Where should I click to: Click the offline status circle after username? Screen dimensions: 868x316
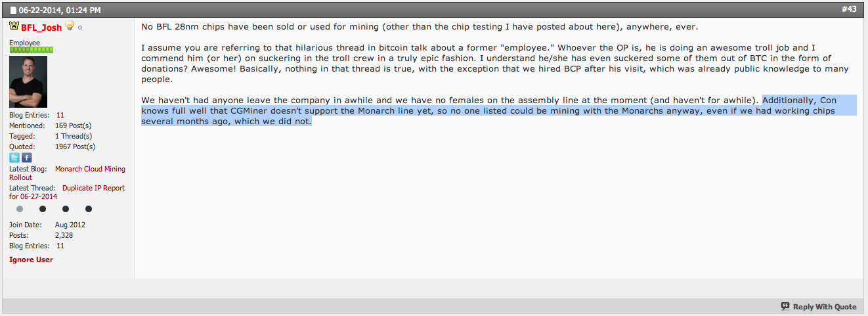pyautogui.click(x=80, y=28)
